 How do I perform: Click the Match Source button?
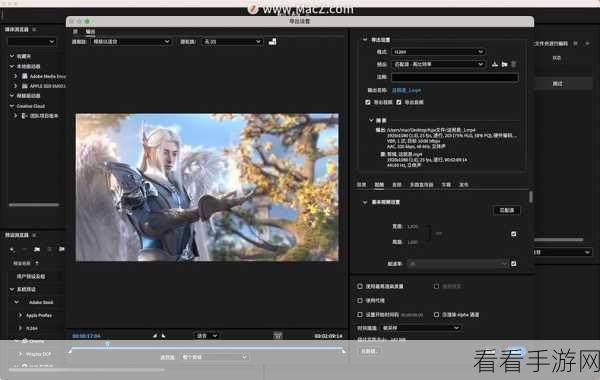506,210
